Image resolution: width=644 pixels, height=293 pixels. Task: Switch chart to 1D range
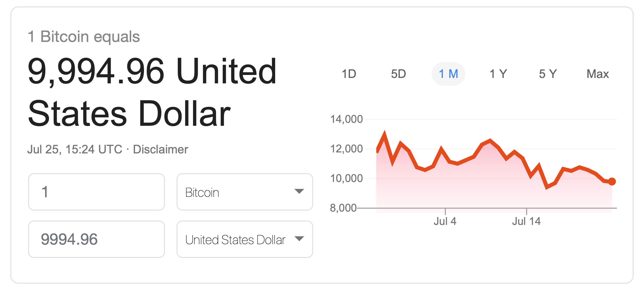pos(349,74)
